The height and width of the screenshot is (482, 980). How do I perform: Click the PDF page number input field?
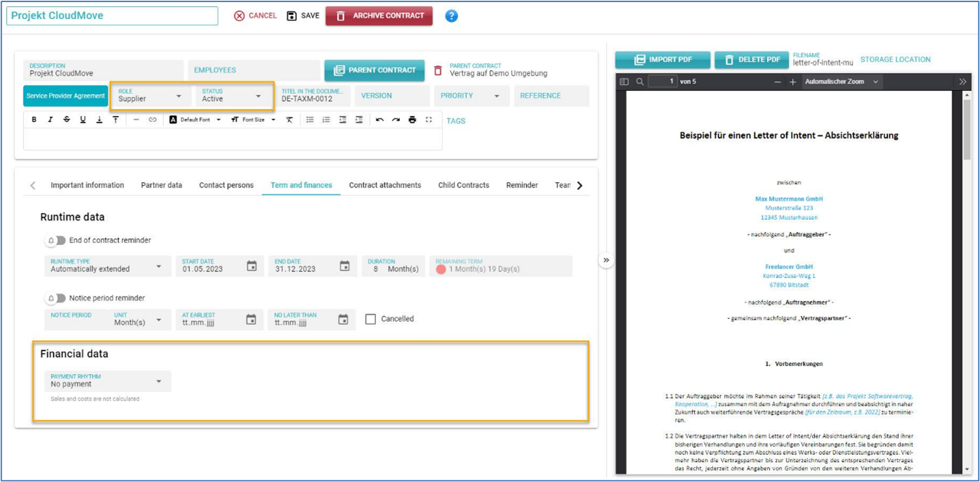663,82
